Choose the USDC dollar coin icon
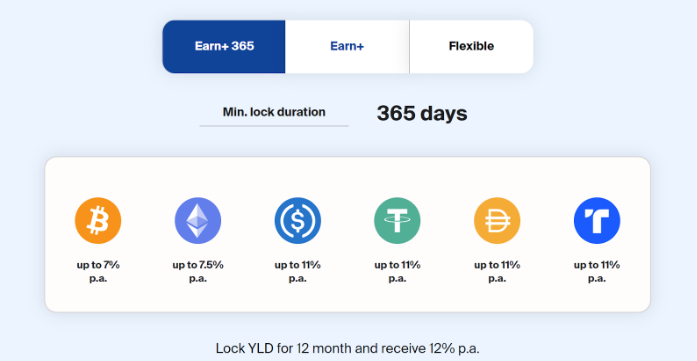The height and width of the screenshot is (361, 697). click(x=297, y=221)
